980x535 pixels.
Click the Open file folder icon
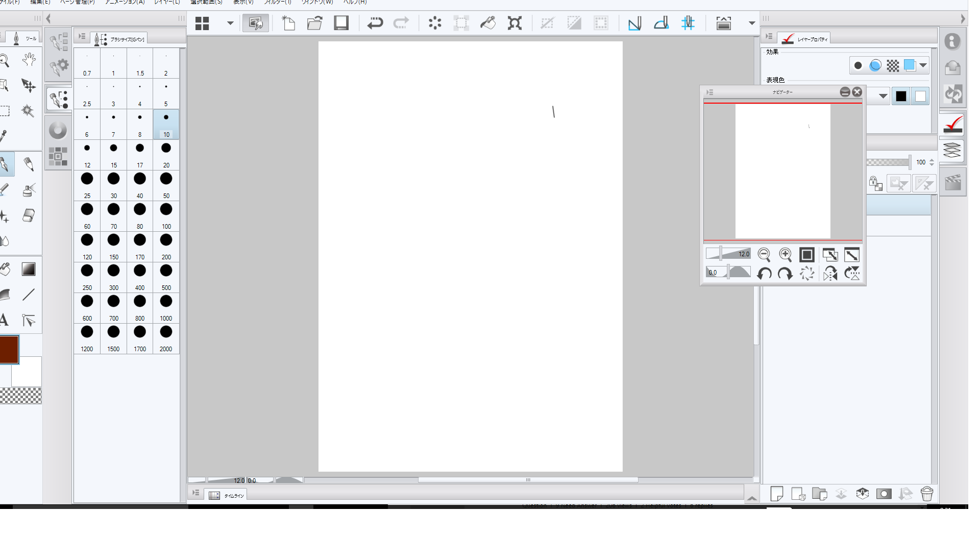click(314, 23)
